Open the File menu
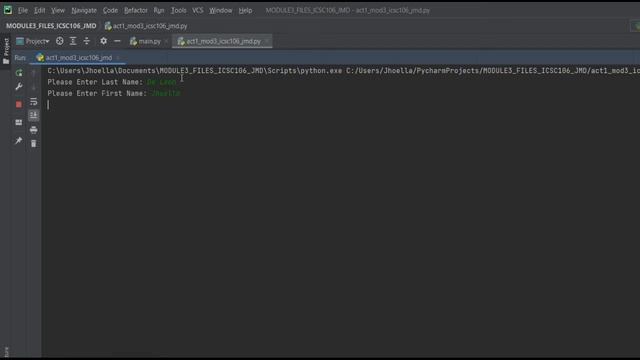 (x=23, y=10)
